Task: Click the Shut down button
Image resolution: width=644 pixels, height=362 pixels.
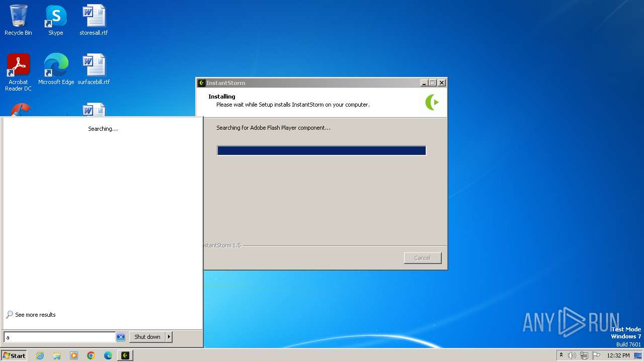Action: point(147,337)
